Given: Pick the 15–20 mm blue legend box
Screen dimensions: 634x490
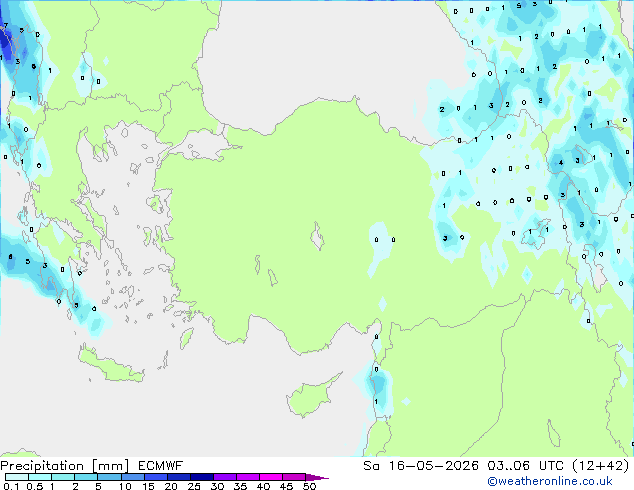Looking at the screenshot, I should (x=156, y=477).
